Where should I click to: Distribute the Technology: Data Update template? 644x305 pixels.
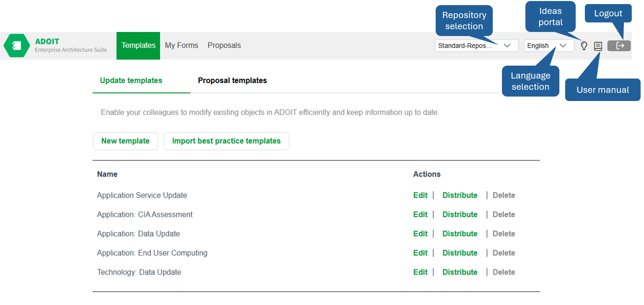click(459, 272)
